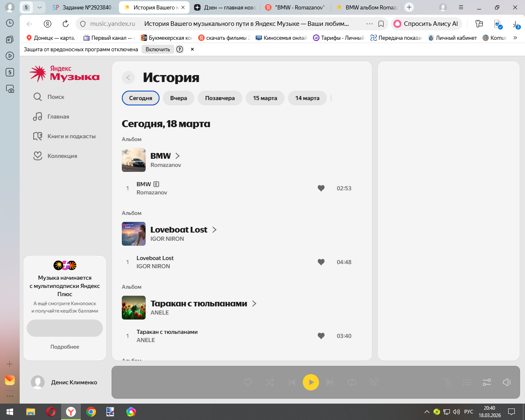Click Включить in the protection bar
Screen dimensions: 525x420
pos(158,49)
